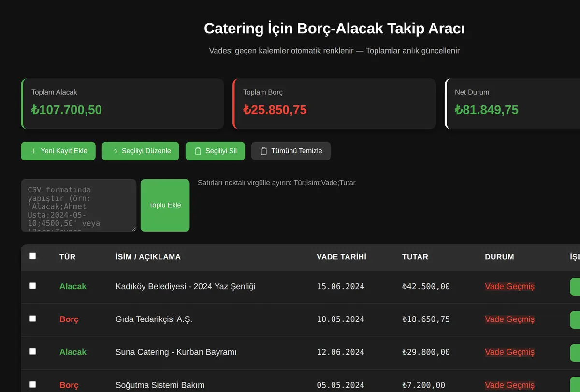Click 'Kadıköy Belediyesi - 2024 Yaz Şenliği' text
Screen dimensions: 580x392
click(186, 286)
